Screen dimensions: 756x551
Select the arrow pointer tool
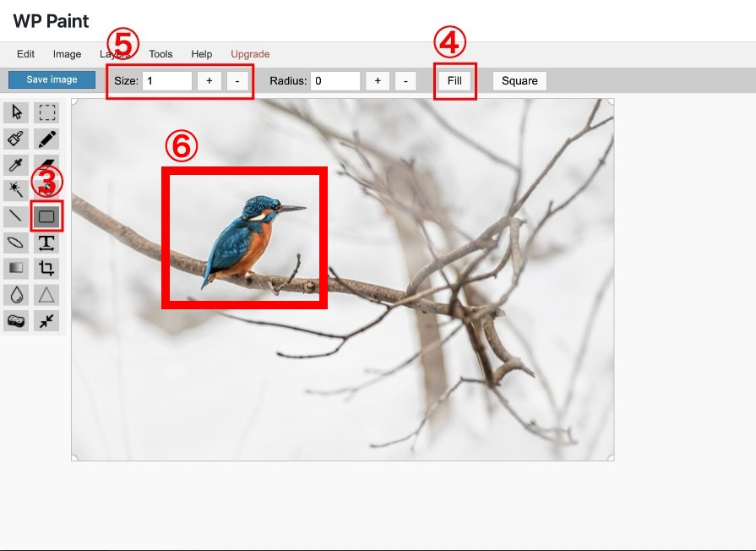point(16,112)
